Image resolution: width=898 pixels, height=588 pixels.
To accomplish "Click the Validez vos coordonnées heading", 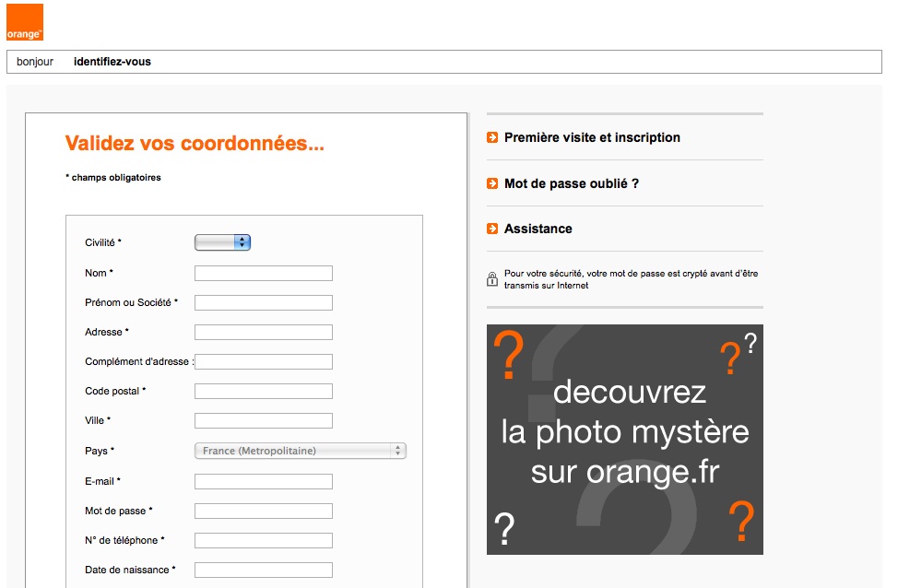I will [195, 143].
